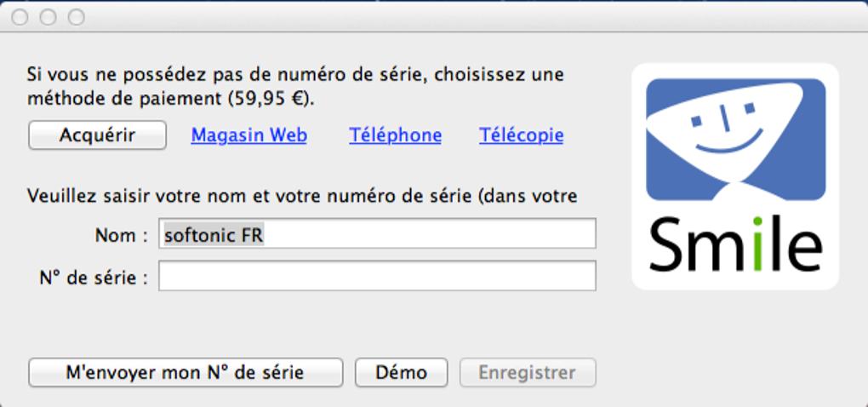This screenshot has height=407, width=868.
Task: Follow the Télécopie link
Action: click(x=521, y=135)
